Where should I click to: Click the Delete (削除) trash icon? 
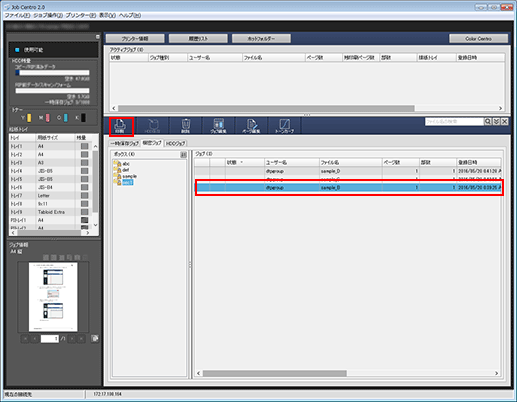185,126
